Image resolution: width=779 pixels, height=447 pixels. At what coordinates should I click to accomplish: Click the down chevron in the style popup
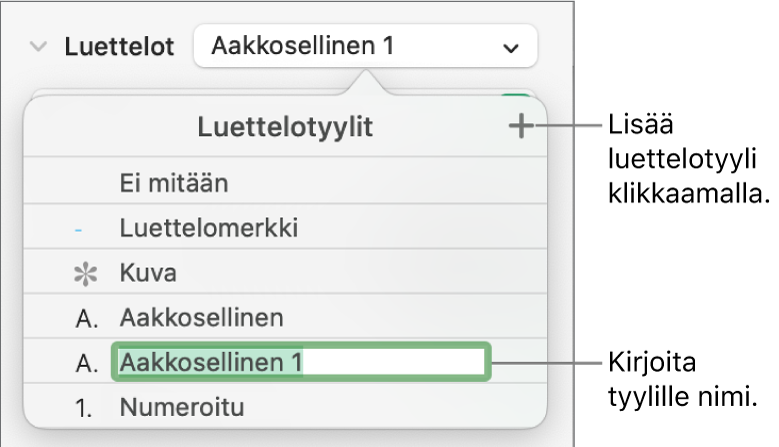click(511, 48)
